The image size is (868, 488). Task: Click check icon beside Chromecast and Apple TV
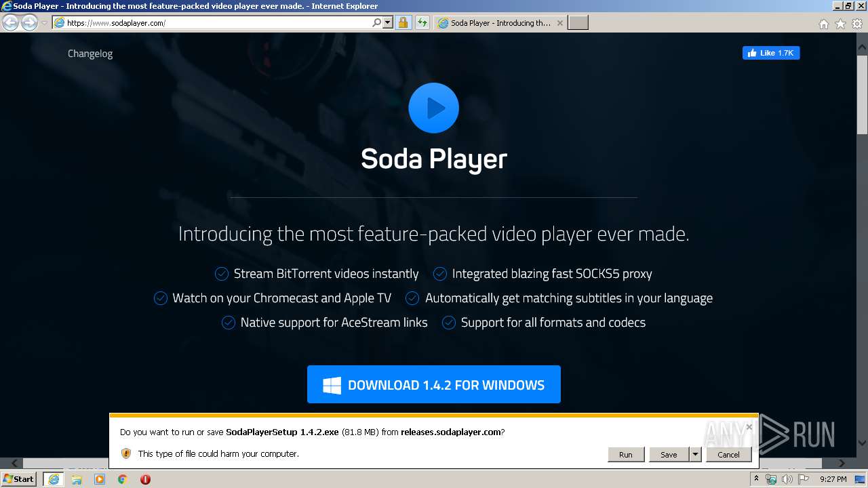point(161,298)
